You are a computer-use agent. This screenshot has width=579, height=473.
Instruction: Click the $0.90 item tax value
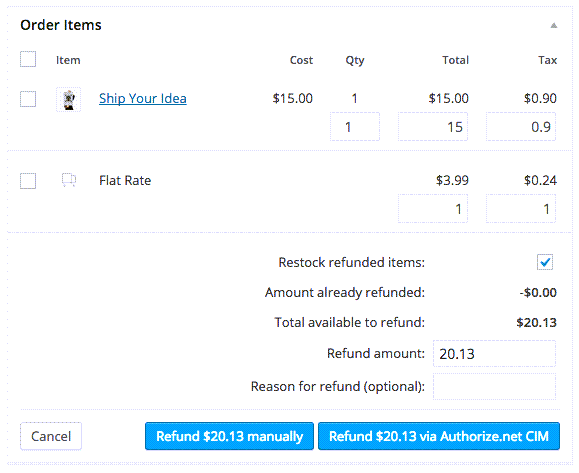coord(541,99)
